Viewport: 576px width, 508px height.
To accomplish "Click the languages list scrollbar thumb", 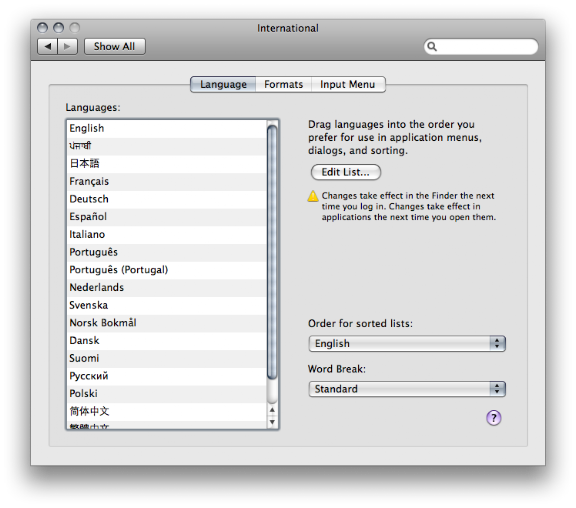I will coord(272,252).
